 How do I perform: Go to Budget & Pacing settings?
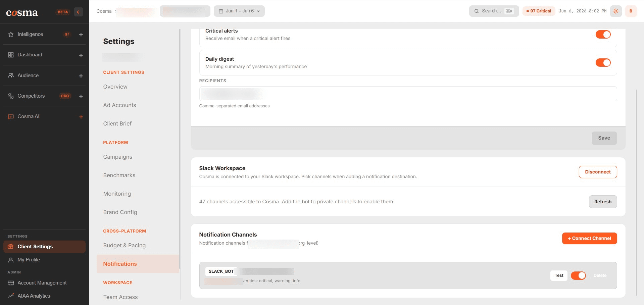(124, 245)
